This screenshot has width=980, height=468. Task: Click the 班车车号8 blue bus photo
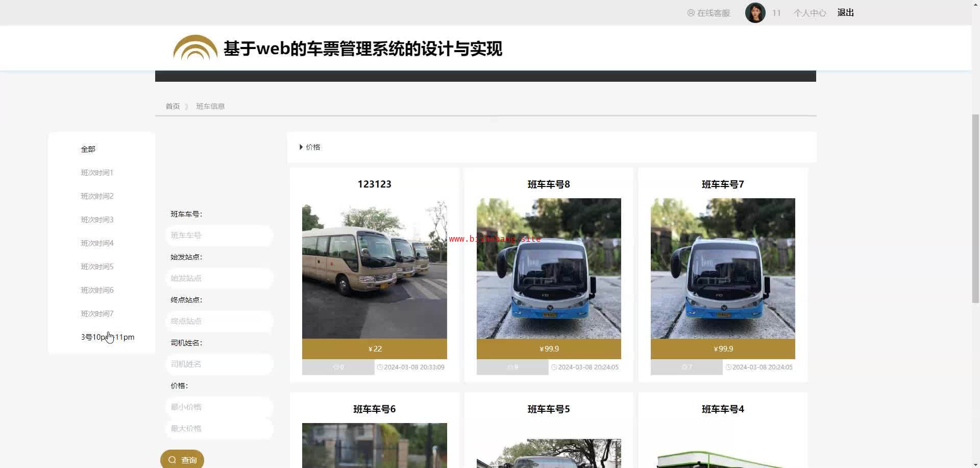click(549, 269)
